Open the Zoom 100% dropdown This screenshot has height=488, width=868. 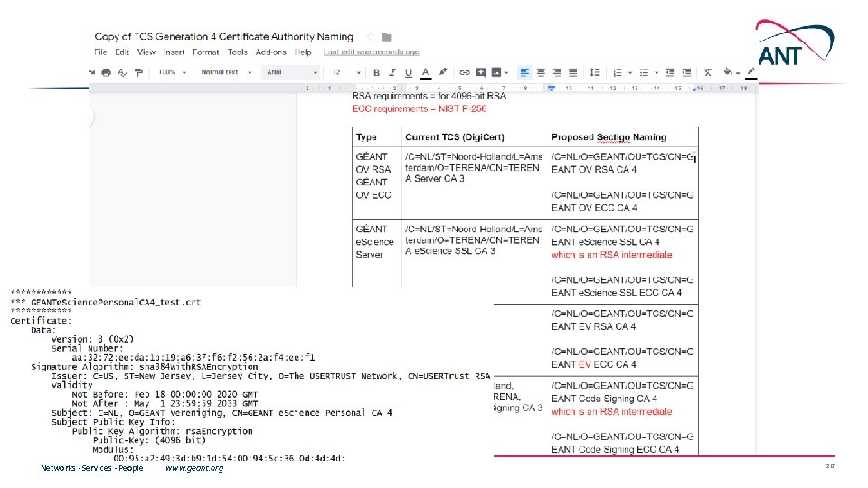pos(173,72)
